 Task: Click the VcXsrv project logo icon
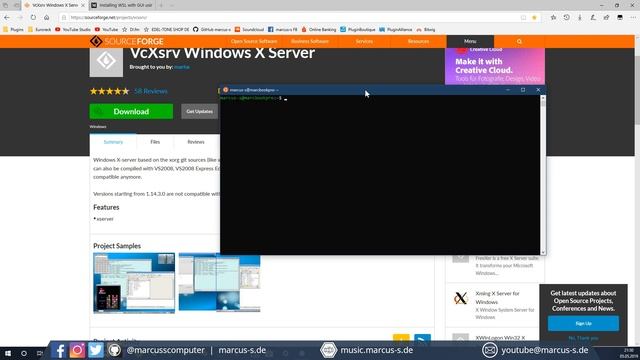point(106,62)
